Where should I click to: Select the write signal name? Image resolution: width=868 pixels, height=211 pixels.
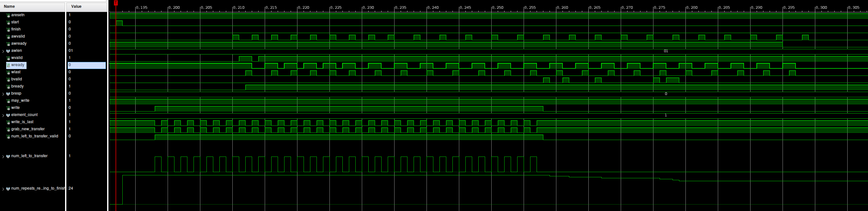[x=16, y=108]
